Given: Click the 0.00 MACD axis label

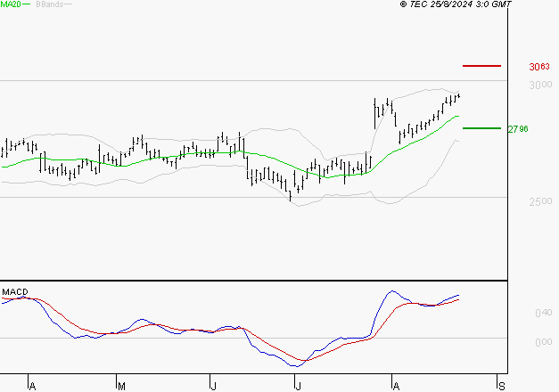Looking at the screenshot, I should pos(543,342).
